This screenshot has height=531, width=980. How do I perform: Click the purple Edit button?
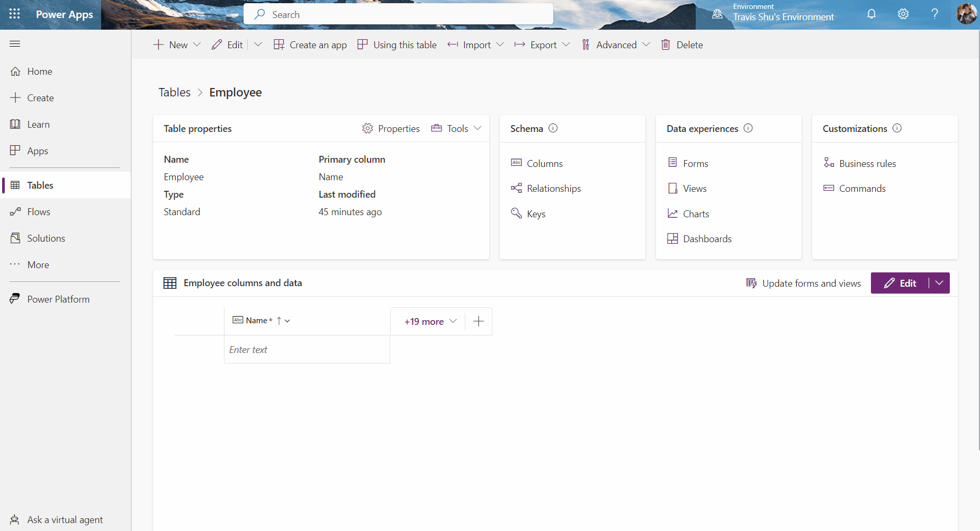pyautogui.click(x=901, y=283)
